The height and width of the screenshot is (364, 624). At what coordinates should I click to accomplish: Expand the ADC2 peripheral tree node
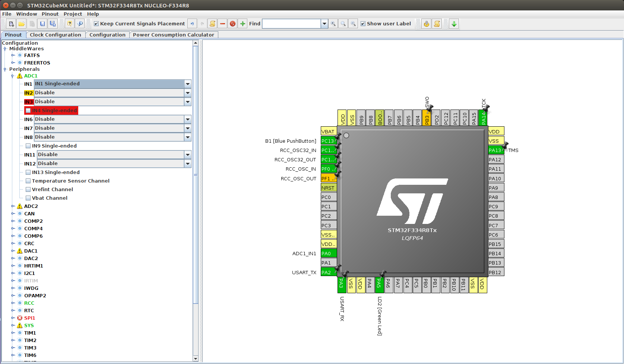(13, 206)
